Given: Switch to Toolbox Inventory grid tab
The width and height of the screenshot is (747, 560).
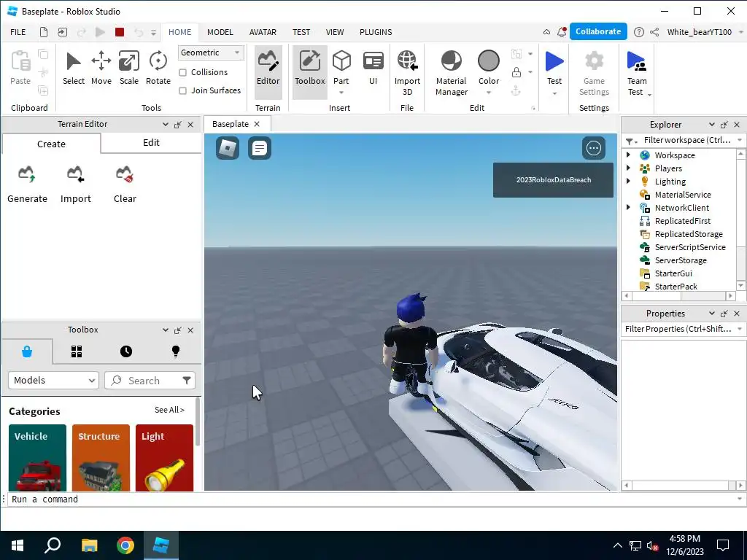Looking at the screenshot, I should click(x=77, y=351).
